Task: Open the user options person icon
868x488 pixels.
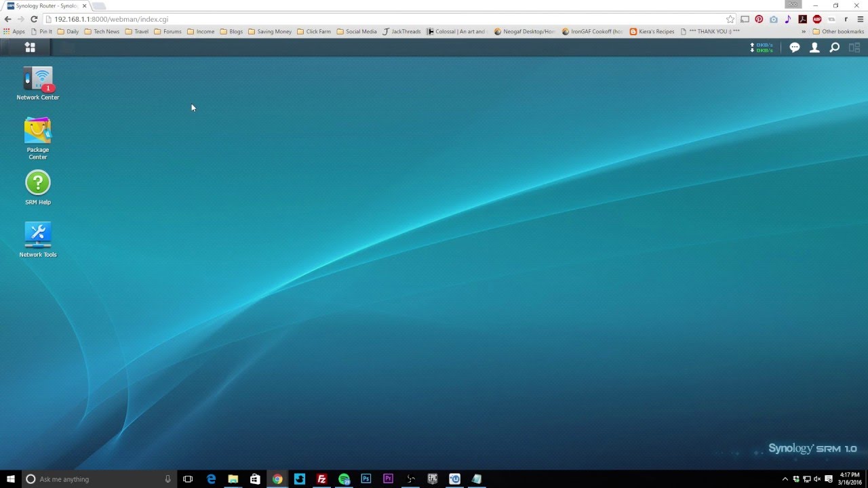Action: point(814,47)
